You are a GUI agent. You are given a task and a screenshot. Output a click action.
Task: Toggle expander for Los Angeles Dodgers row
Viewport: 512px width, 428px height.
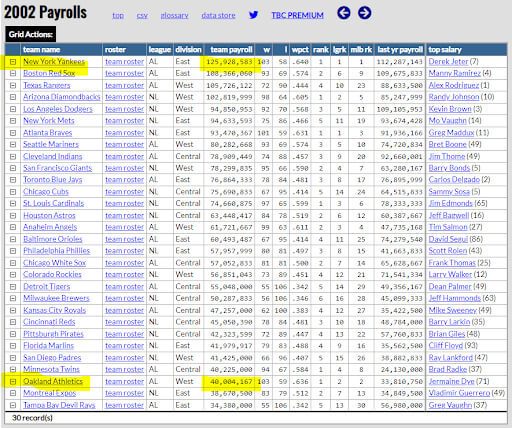pos(13,109)
